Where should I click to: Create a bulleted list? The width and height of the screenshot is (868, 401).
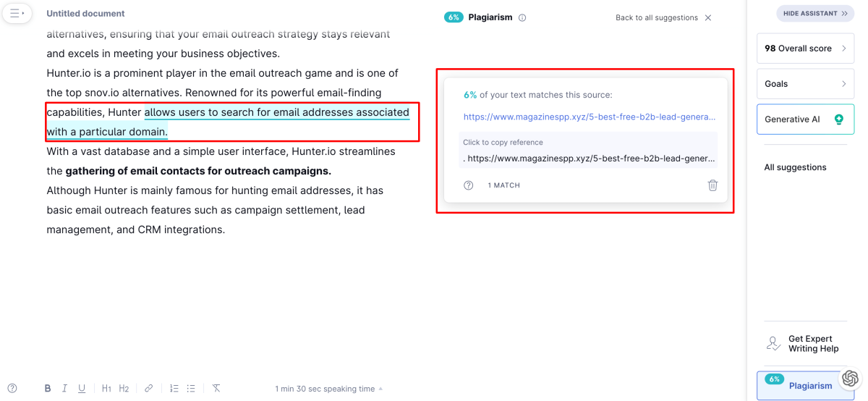(x=191, y=389)
